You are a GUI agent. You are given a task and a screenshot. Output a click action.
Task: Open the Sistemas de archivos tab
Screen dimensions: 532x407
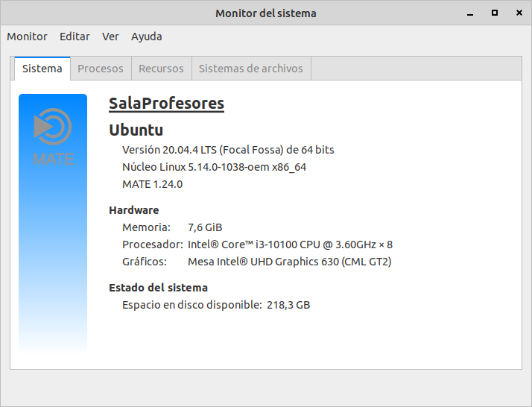tap(251, 69)
